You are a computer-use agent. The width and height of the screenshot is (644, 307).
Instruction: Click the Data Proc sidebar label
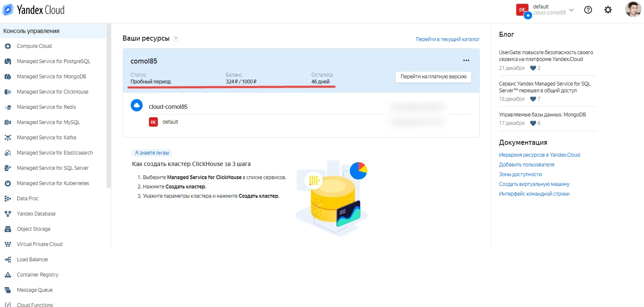tap(28, 199)
